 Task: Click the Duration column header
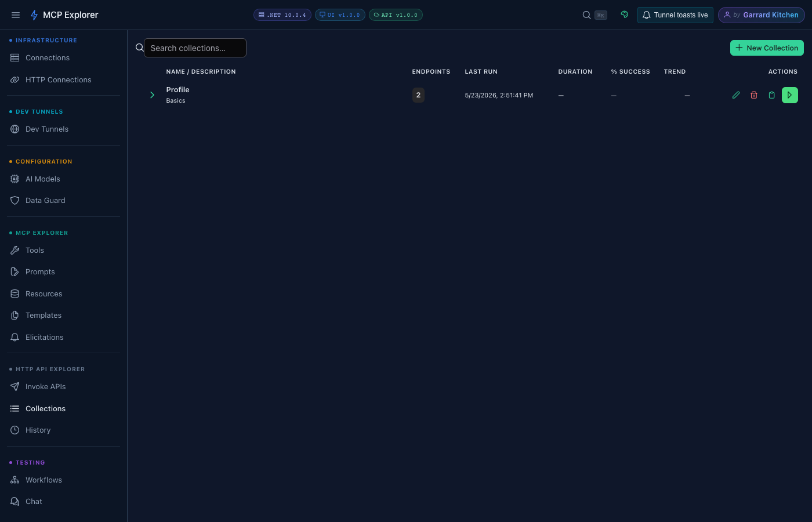coord(575,72)
